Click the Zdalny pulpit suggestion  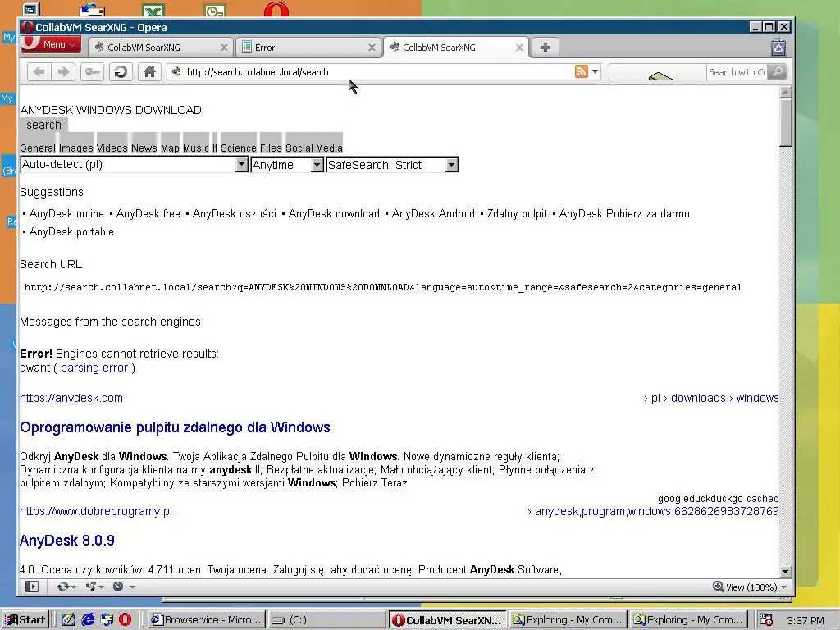click(x=517, y=214)
